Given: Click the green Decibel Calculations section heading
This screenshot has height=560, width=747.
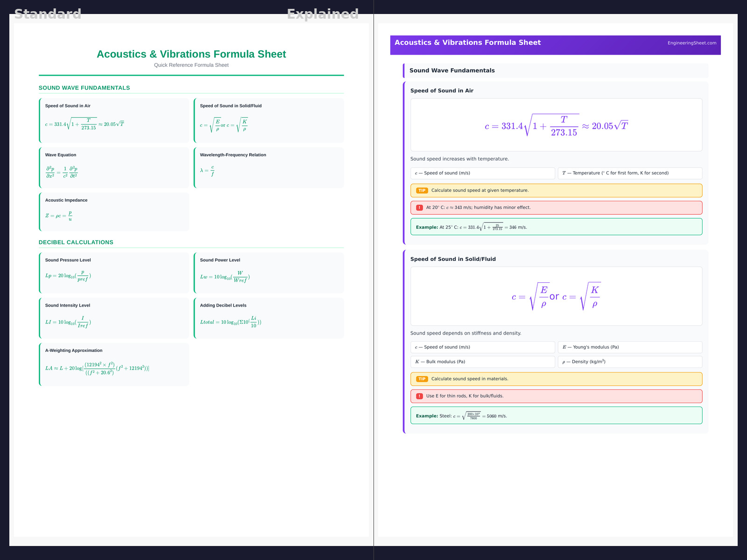Looking at the screenshot, I should (x=76, y=242).
